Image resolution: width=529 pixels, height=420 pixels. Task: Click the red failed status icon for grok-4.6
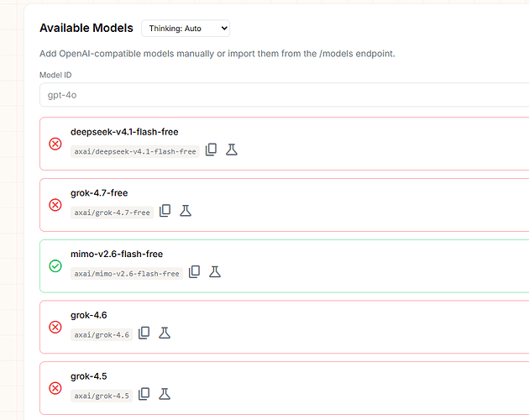tap(55, 327)
